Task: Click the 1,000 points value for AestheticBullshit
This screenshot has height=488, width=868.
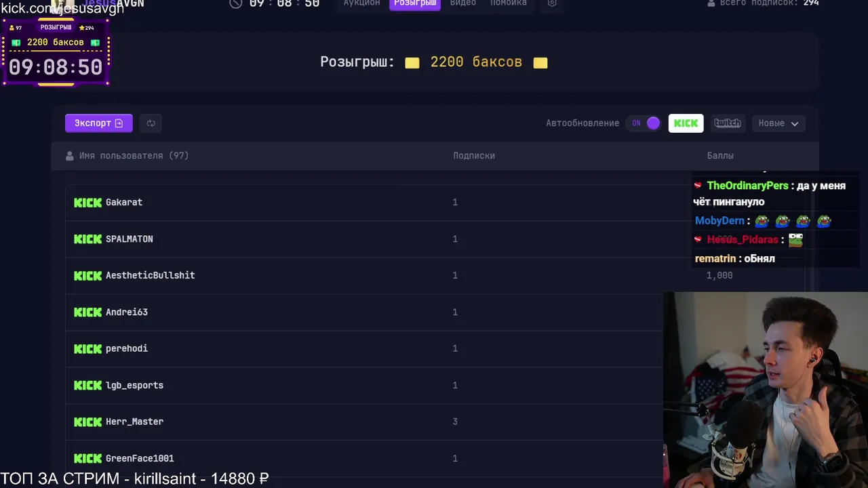Action: click(719, 276)
